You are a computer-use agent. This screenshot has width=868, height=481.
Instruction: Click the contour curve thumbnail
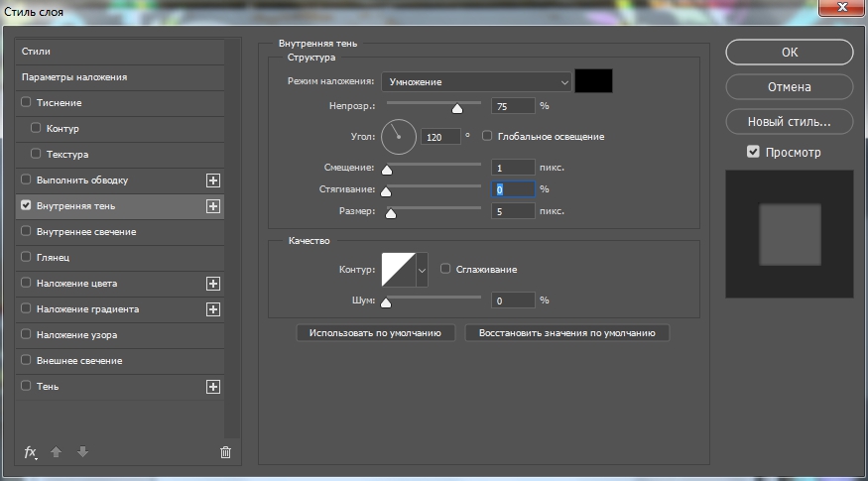point(399,270)
